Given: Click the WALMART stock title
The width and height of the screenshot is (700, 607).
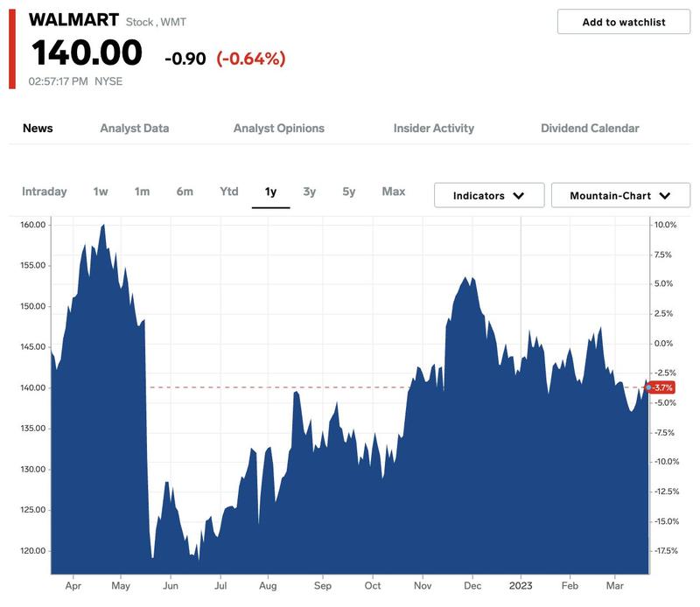Looking at the screenshot, I should click(x=73, y=19).
